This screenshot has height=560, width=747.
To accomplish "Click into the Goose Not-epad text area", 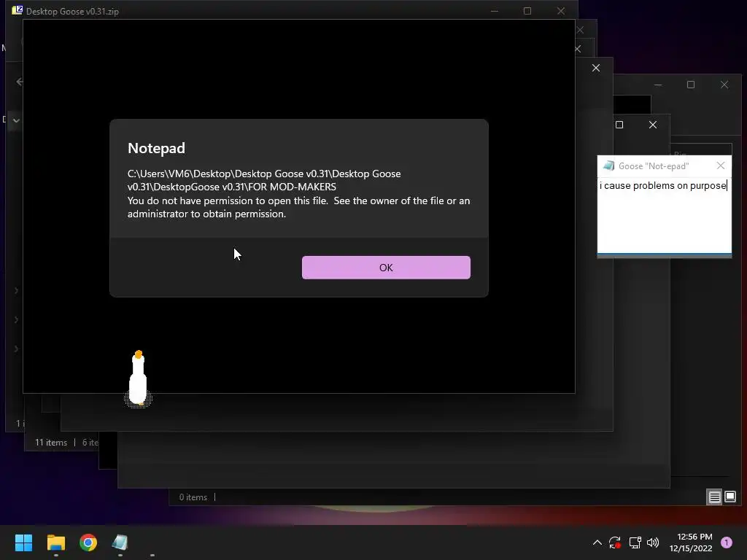I will [x=664, y=215].
